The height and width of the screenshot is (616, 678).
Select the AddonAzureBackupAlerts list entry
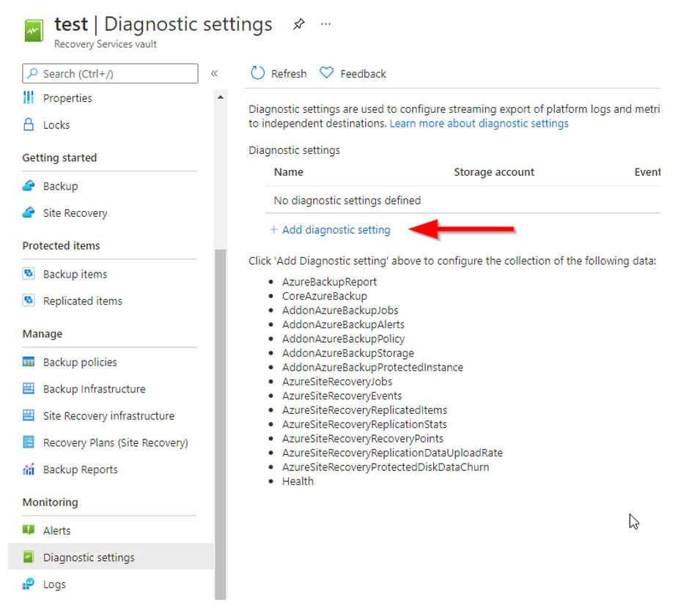[343, 325]
